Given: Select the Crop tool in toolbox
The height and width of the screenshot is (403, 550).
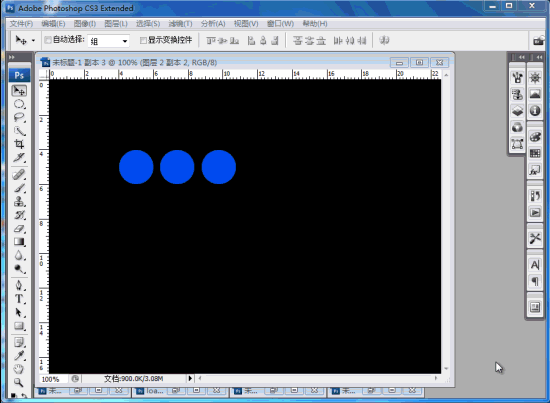Looking at the screenshot, I should 19,144.
